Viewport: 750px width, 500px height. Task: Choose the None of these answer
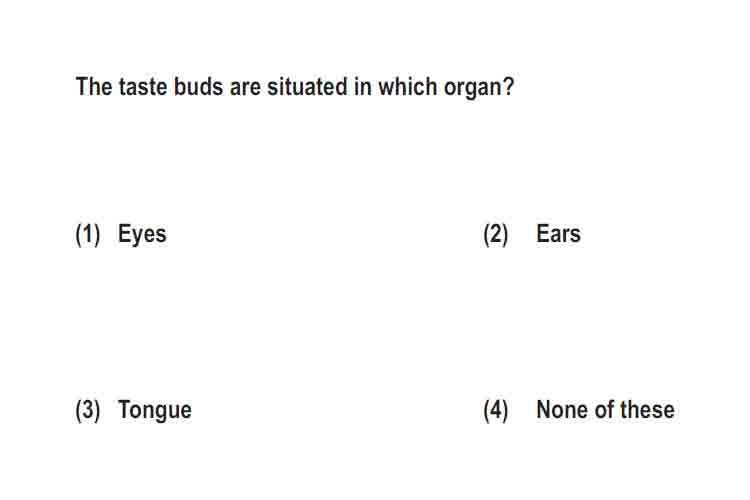coord(605,410)
